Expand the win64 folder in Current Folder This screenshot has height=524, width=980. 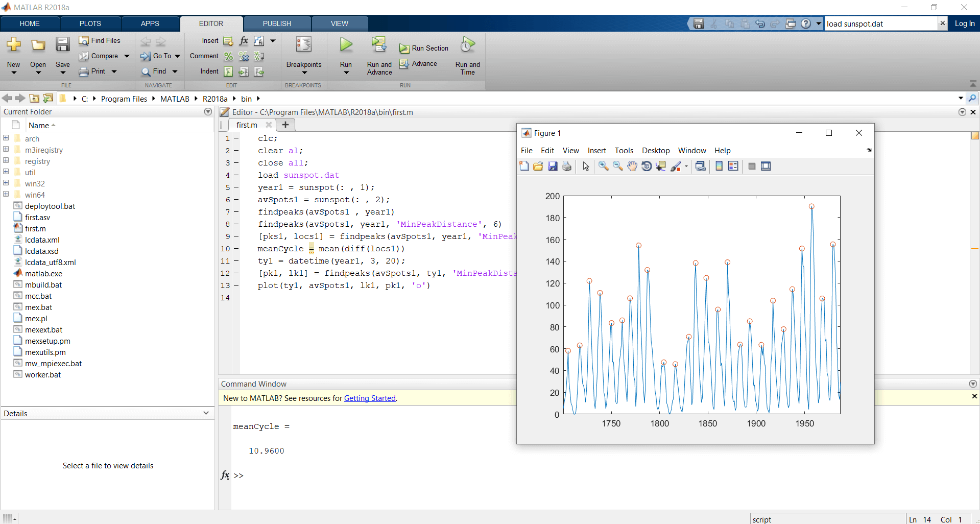pyautogui.click(x=6, y=195)
